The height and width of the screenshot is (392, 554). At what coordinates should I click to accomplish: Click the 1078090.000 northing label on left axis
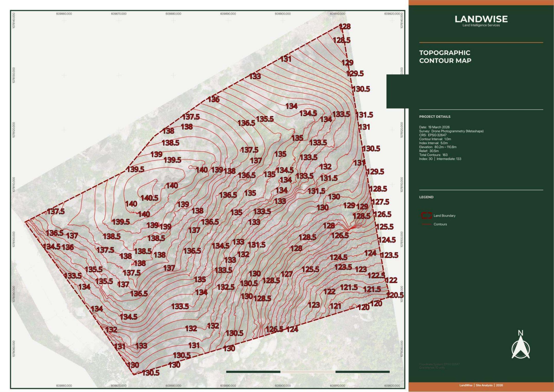14,294
